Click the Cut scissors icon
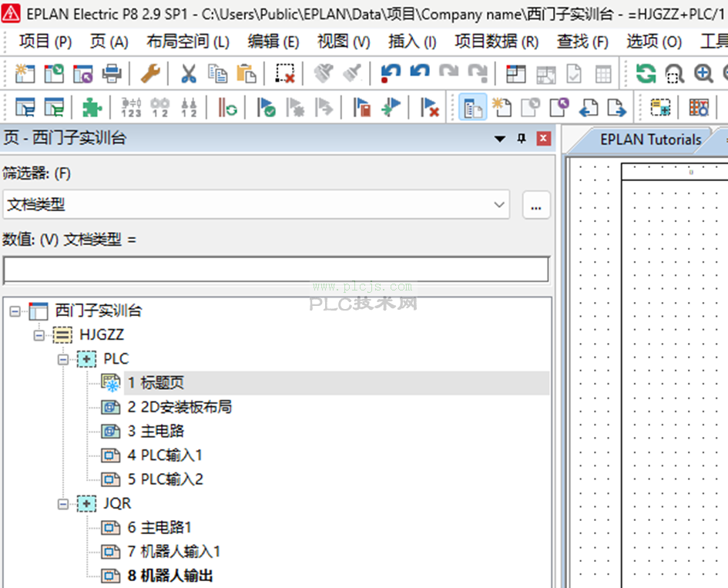The height and width of the screenshot is (588, 728). (189, 74)
